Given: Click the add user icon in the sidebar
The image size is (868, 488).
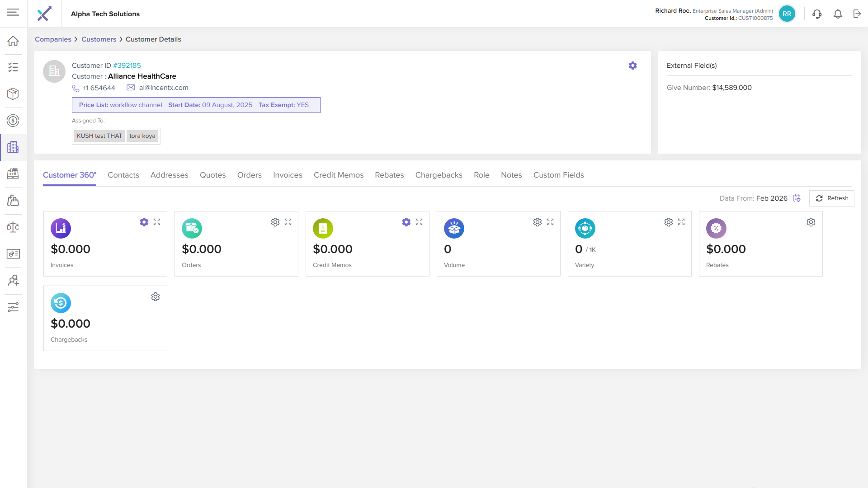Looking at the screenshot, I should (x=13, y=281).
